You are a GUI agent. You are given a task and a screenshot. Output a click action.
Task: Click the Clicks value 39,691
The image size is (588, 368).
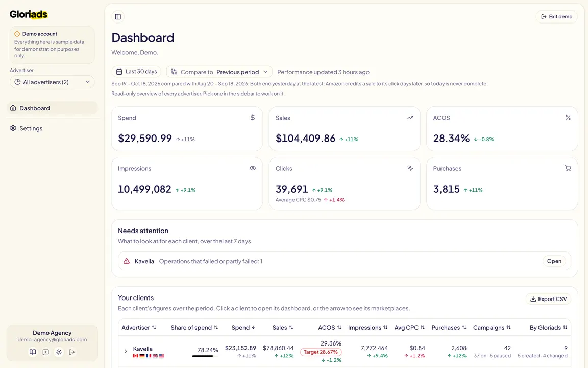point(291,189)
